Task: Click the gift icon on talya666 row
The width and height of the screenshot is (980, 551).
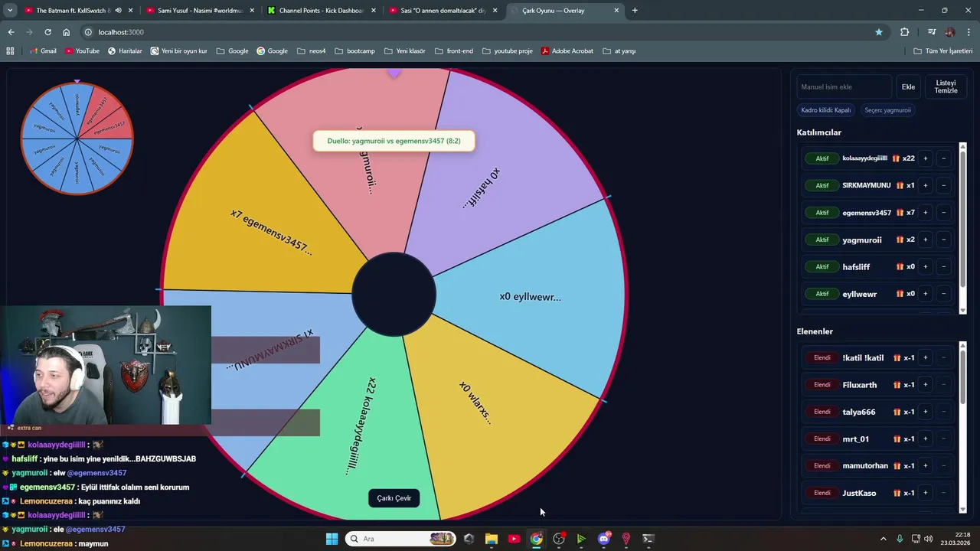Action: [x=897, y=412]
